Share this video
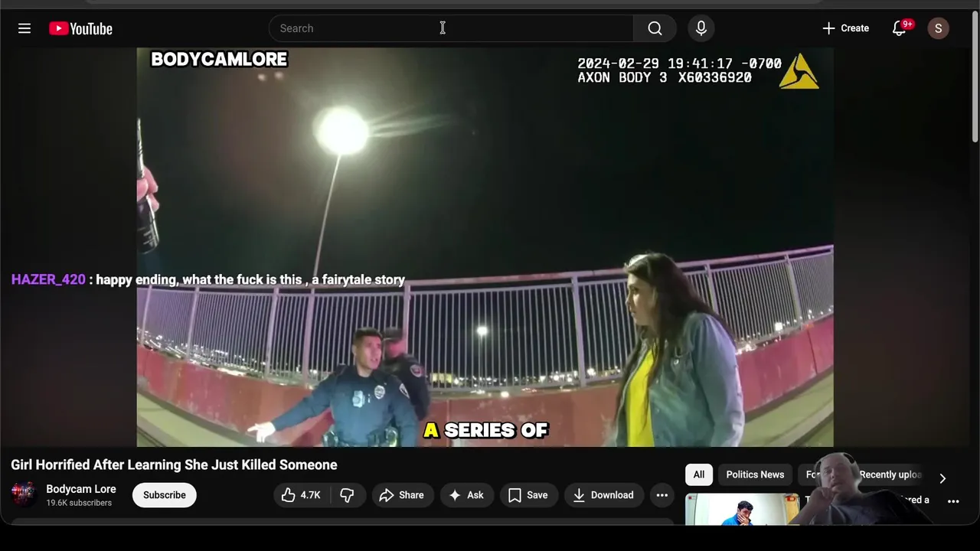The height and width of the screenshot is (551, 980). point(402,495)
